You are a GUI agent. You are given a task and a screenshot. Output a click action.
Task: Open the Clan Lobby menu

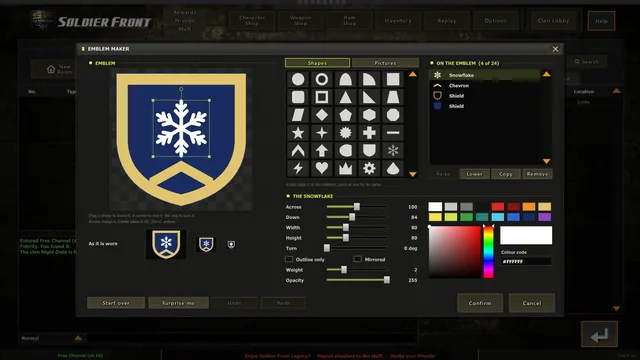pos(553,20)
